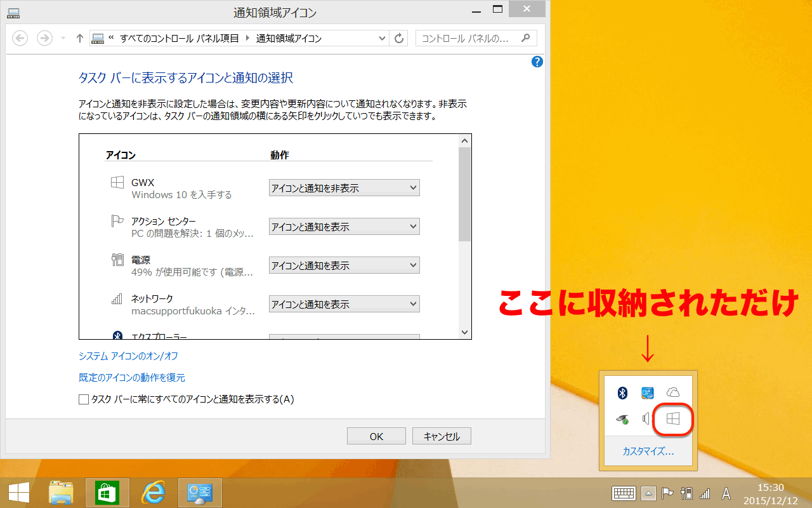The image size is (812, 508).
Task: Click the control panel search field
Action: click(468, 39)
